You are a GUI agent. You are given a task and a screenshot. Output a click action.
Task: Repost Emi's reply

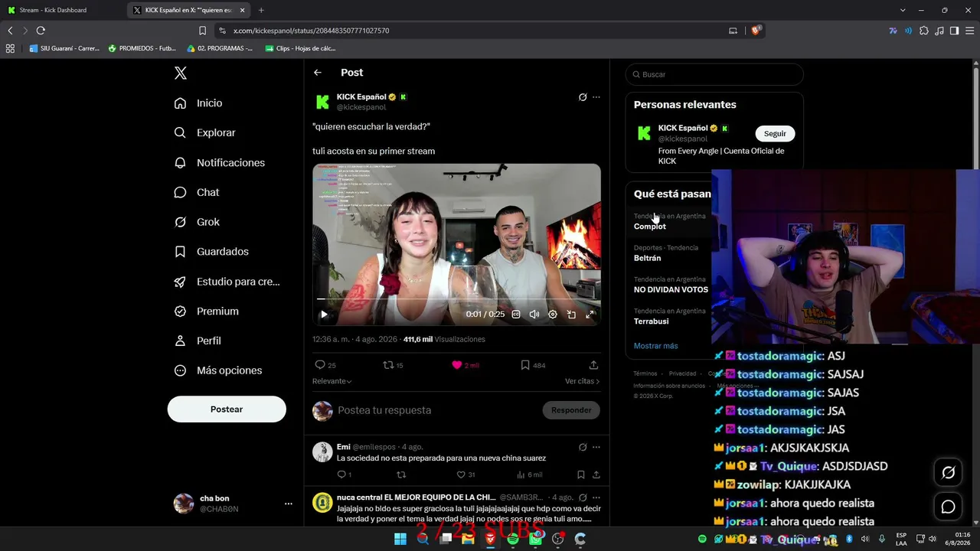click(x=401, y=475)
